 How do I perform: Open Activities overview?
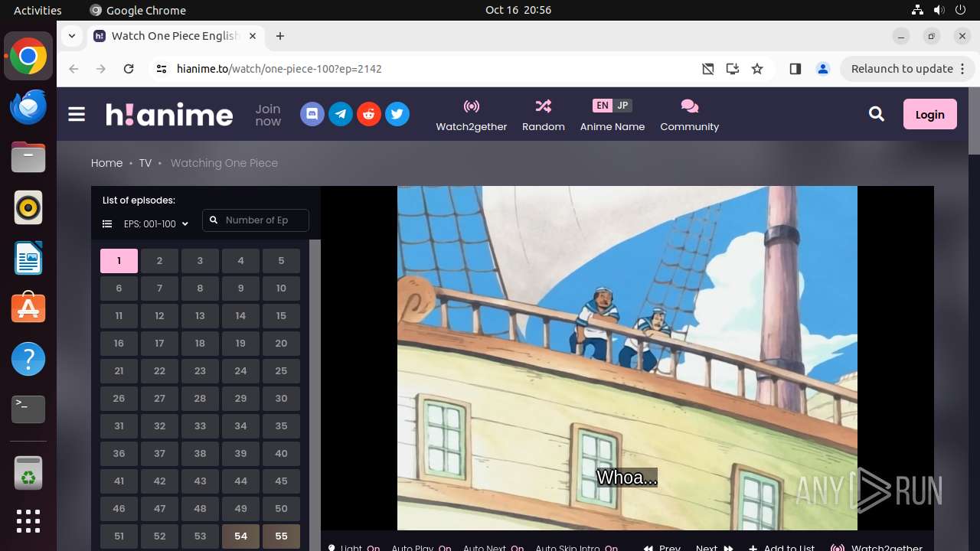[38, 10]
